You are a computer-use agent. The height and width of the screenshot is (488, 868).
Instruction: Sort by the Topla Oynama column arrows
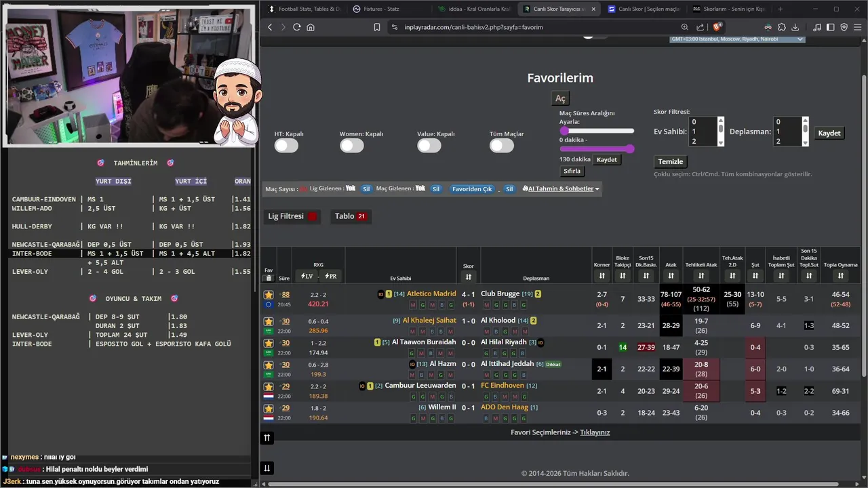840,276
